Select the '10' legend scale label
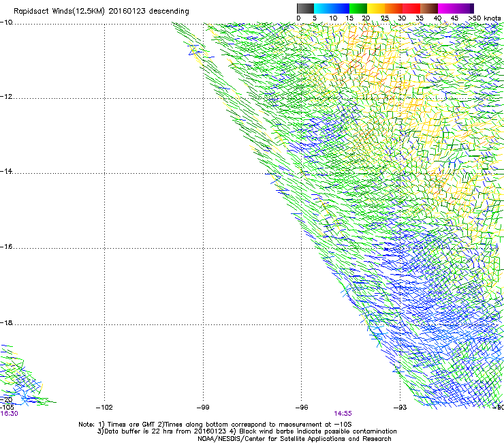The width and height of the screenshot is (504, 443). (x=333, y=18)
